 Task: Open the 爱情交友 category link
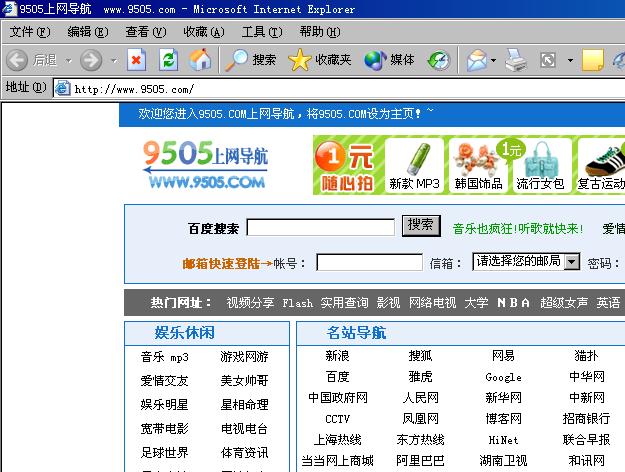click(164, 381)
